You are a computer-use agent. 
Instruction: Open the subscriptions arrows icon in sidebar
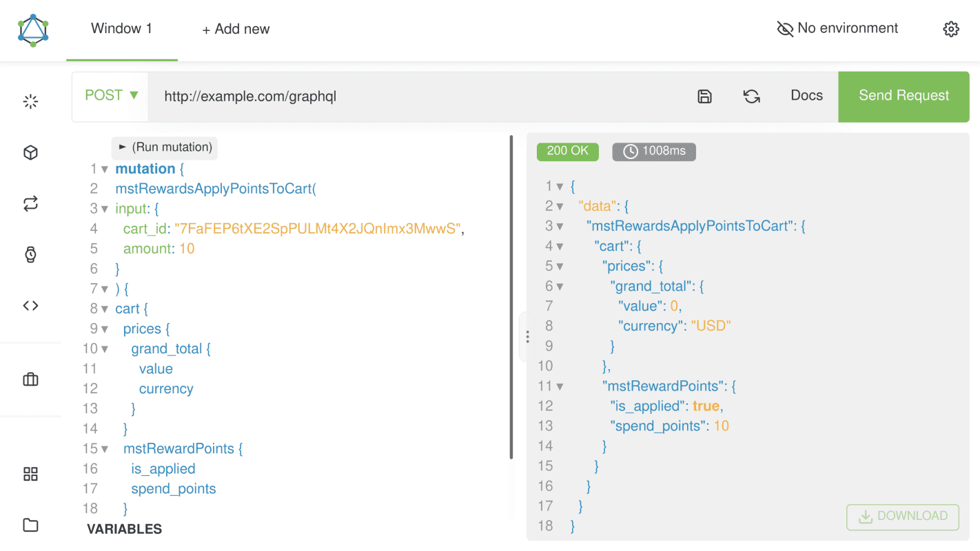point(30,203)
